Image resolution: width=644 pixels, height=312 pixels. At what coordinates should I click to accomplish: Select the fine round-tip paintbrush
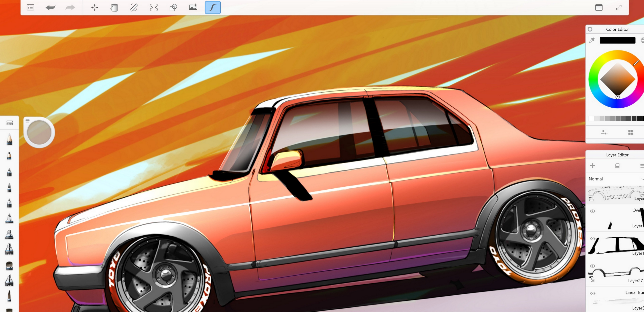point(9,296)
